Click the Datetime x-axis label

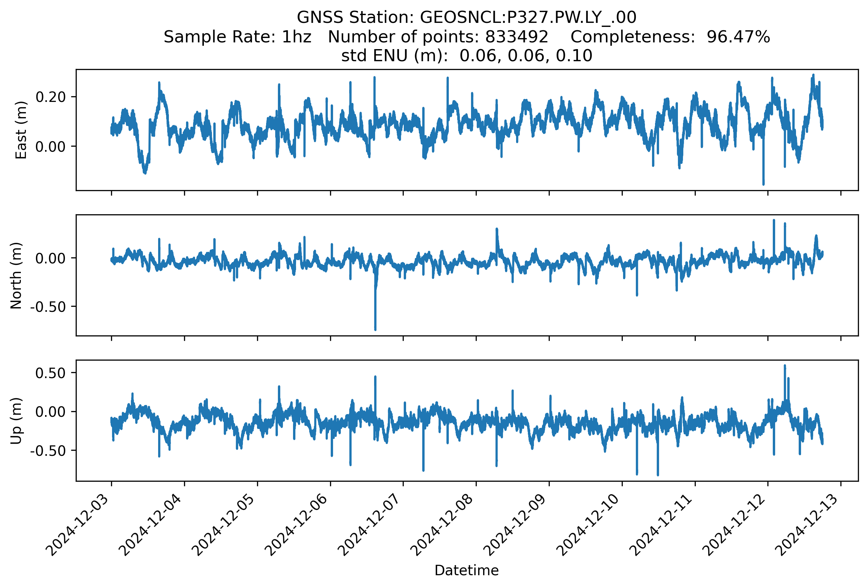(467, 571)
